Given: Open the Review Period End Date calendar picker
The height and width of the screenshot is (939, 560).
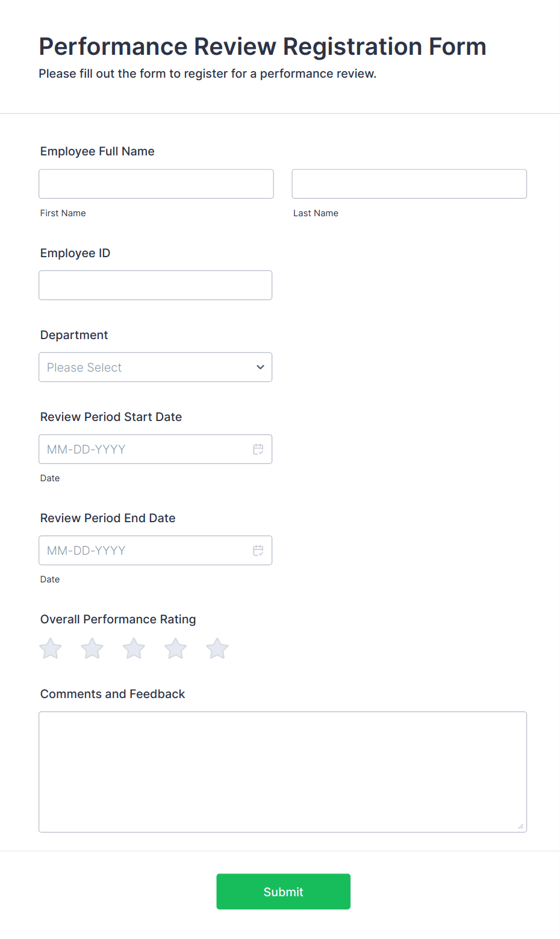Looking at the screenshot, I should click(258, 550).
